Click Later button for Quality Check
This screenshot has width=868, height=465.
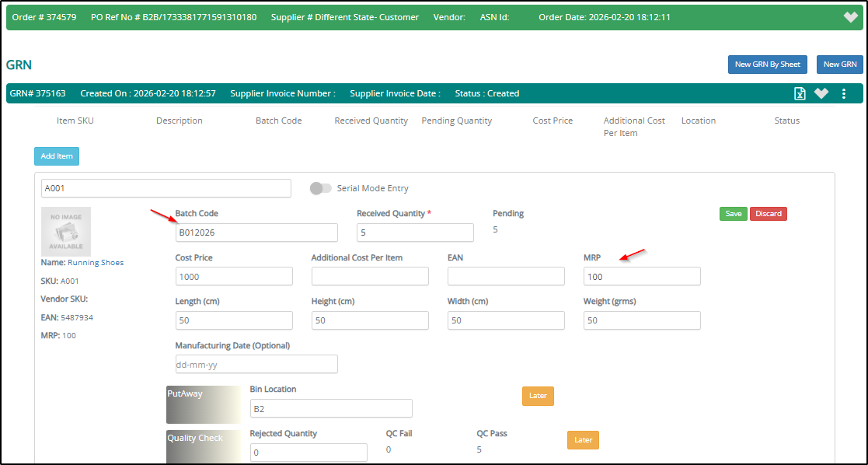tap(583, 440)
